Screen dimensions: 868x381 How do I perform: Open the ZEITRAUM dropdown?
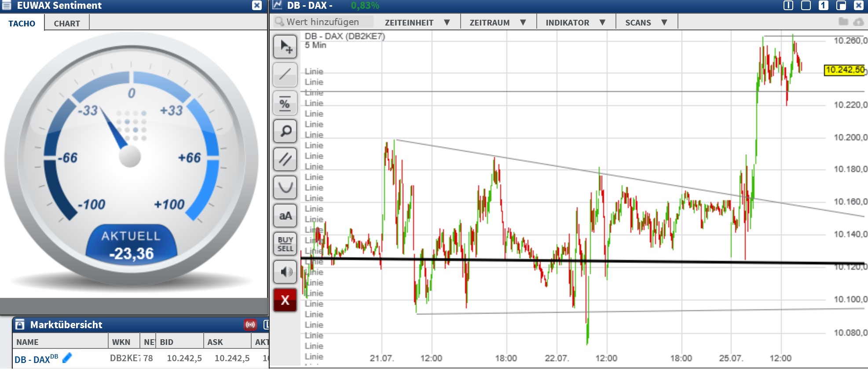point(498,22)
